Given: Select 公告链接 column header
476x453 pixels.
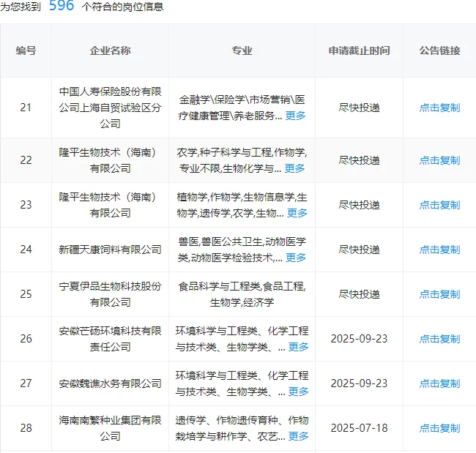Looking at the screenshot, I should coord(439,50).
